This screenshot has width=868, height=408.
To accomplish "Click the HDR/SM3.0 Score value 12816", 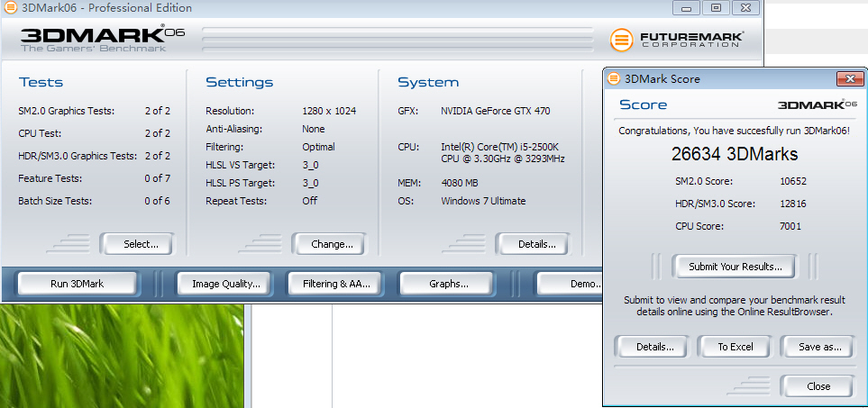I will 792,204.
